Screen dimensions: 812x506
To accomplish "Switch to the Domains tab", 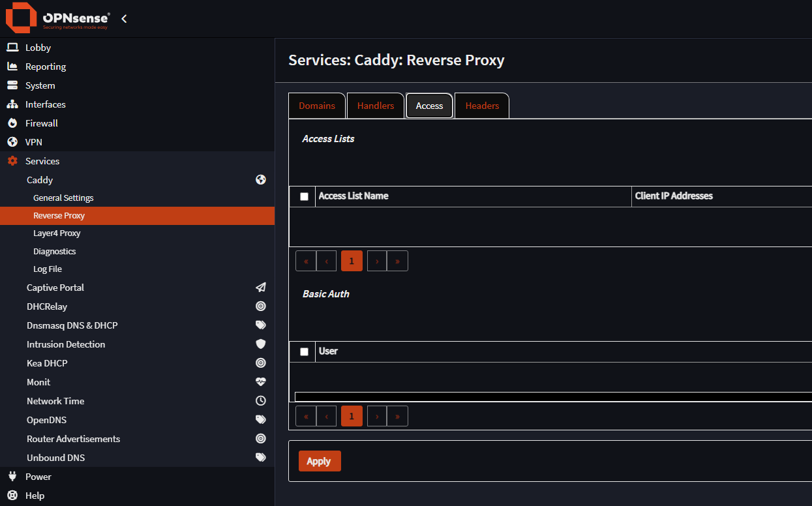I will pyautogui.click(x=317, y=106).
